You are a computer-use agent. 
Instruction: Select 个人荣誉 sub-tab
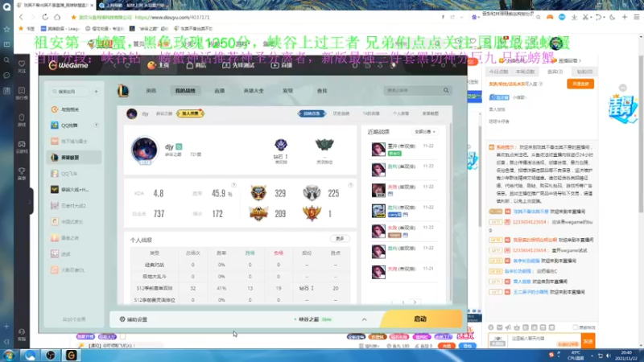click(400, 113)
